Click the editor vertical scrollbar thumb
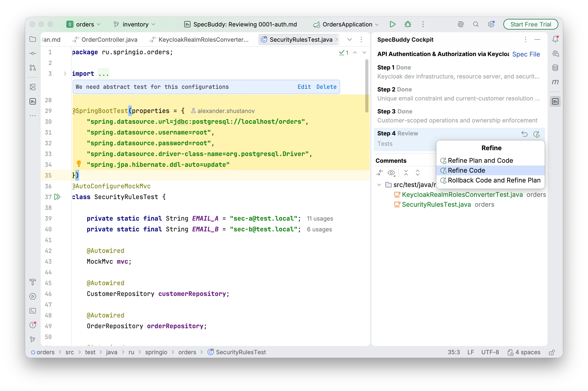The width and height of the screenshot is (588, 391). point(367,86)
